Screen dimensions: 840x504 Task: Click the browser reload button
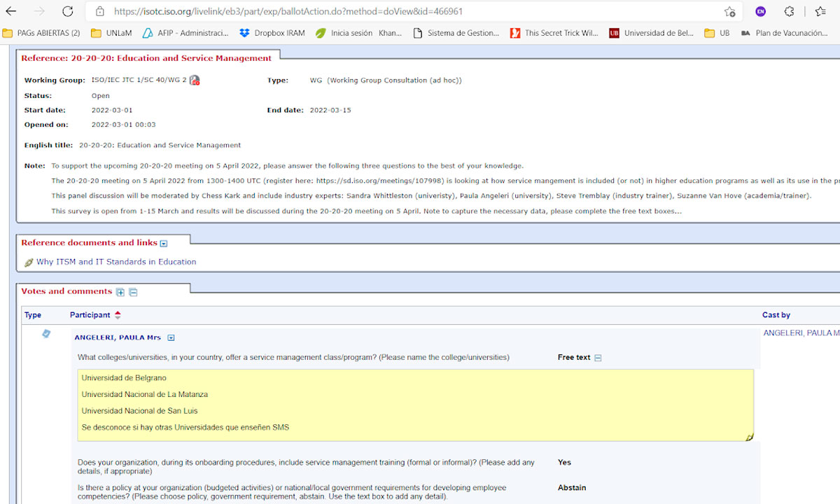tap(67, 11)
